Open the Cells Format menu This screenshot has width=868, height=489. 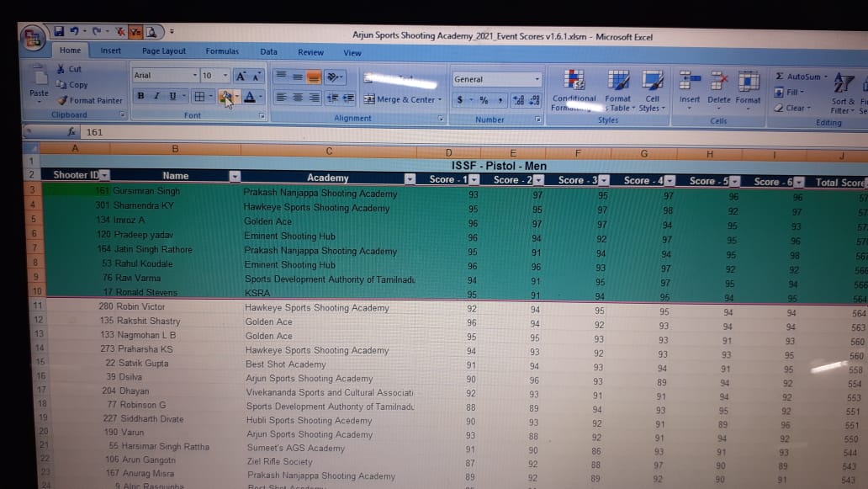point(748,90)
